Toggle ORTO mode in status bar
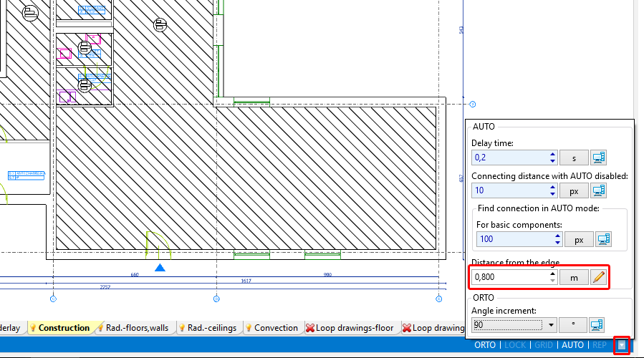The image size is (644, 358). (x=485, y=345)
